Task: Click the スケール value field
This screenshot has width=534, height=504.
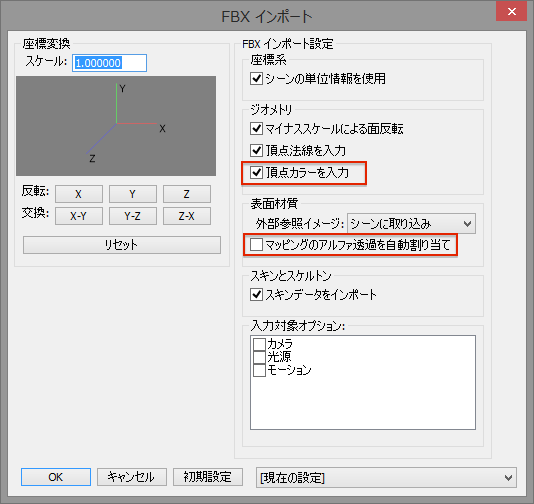Action: tap(109, 63)
